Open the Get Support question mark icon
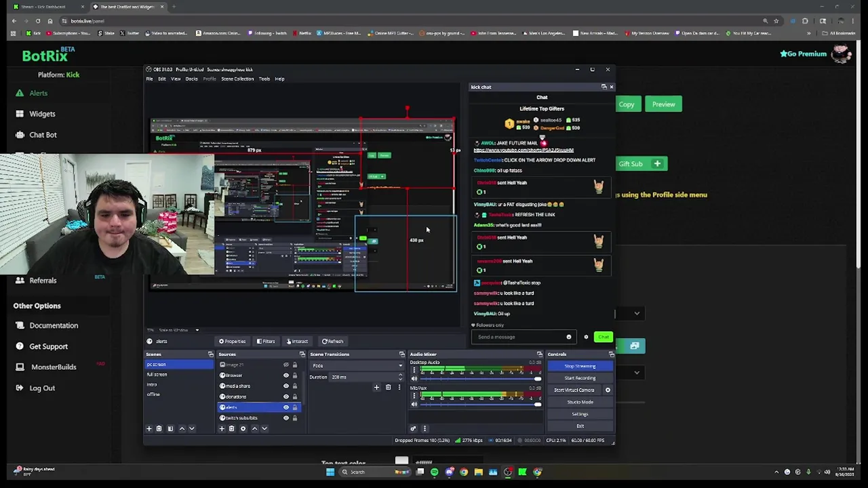Viewport: 868px width, 488px height. pos(20,346)
